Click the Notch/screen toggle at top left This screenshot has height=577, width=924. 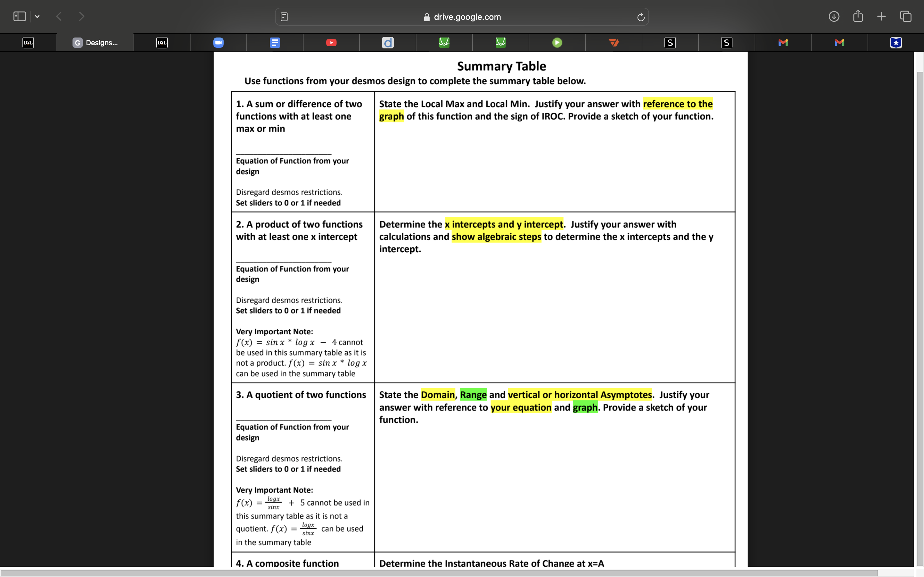point(19,17)
